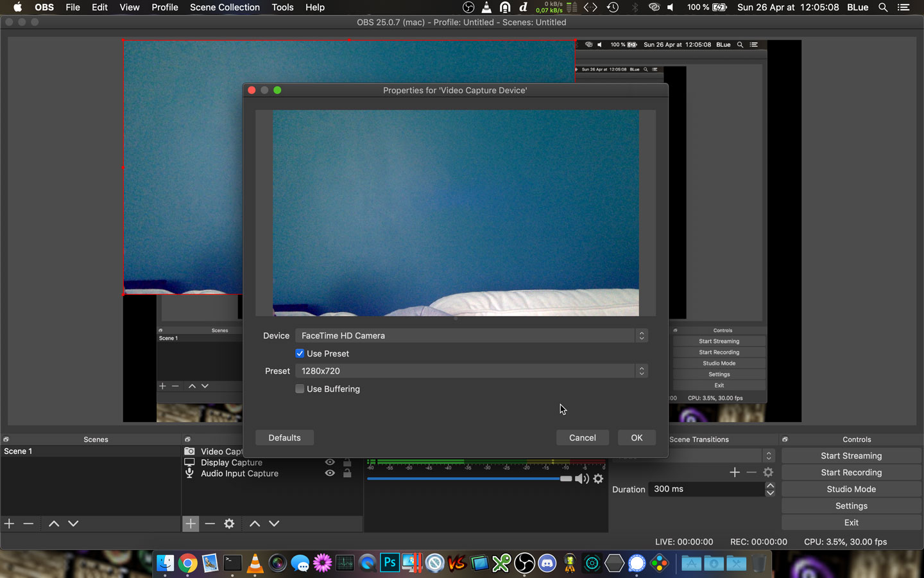Screen dimensions: 924x578
Task: Click the OBS icon in the menu bar tray
Action: point(469,7)
